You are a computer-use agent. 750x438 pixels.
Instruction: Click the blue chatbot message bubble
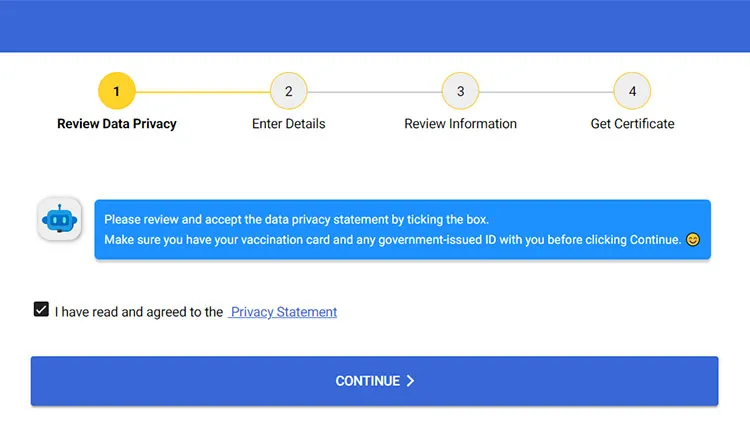(402, 230)
